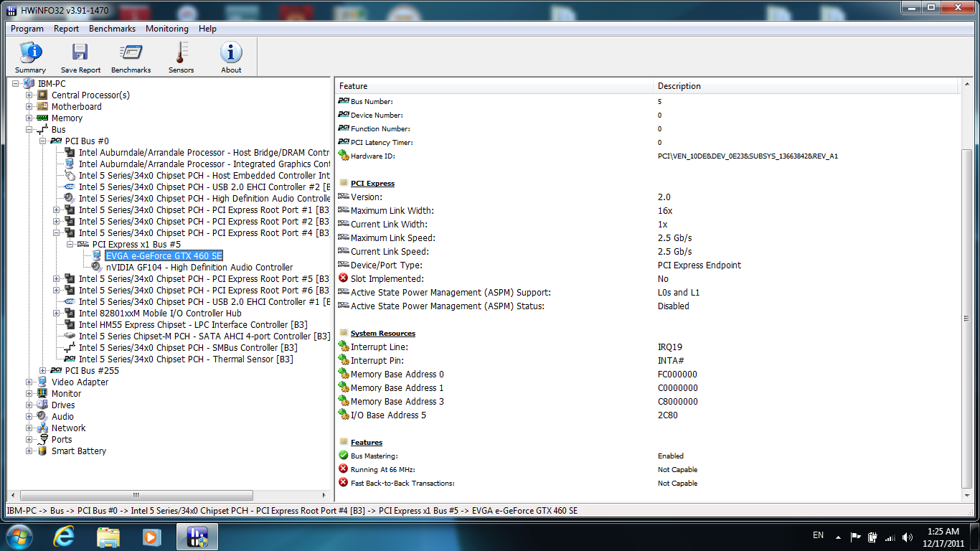Select the Thermal Sensor [B3] row

coord(186,359)
